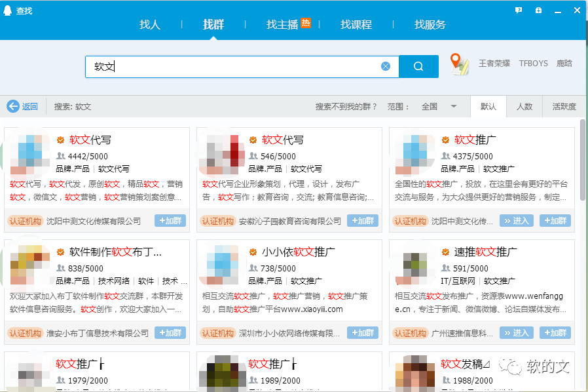Open avatar of 软文推广 4375/5000 group
This screenshot has height=392, width=588.
click(x=414, y=155)
